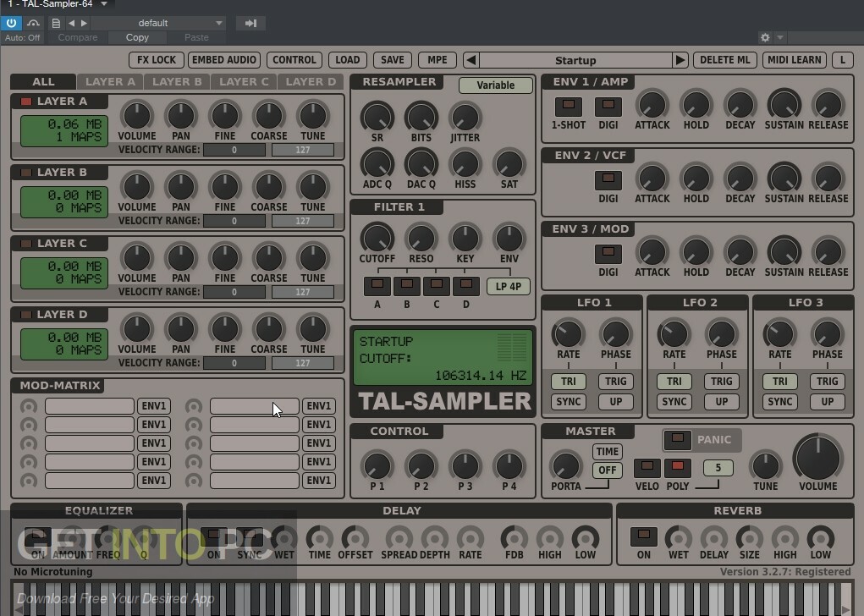The height and width of the screenshot is (616, 864).
Task: Switch to the ALL layers tab
Action: [x=43, y=81]
